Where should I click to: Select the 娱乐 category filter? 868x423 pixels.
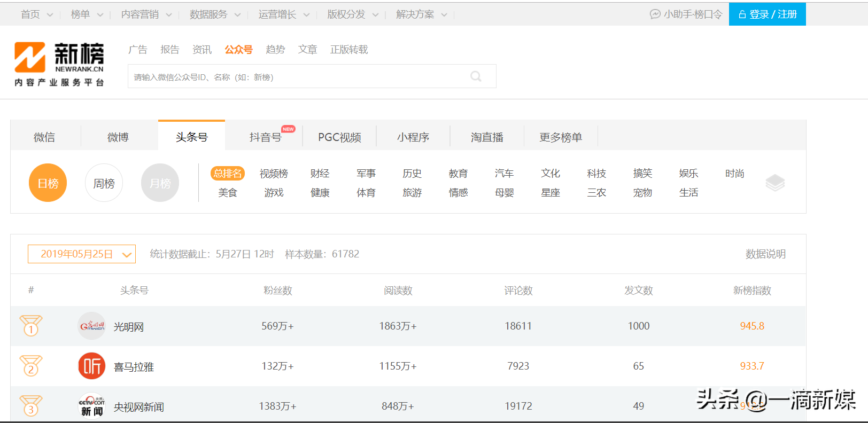pyautogui.click(x=688, y=174)
